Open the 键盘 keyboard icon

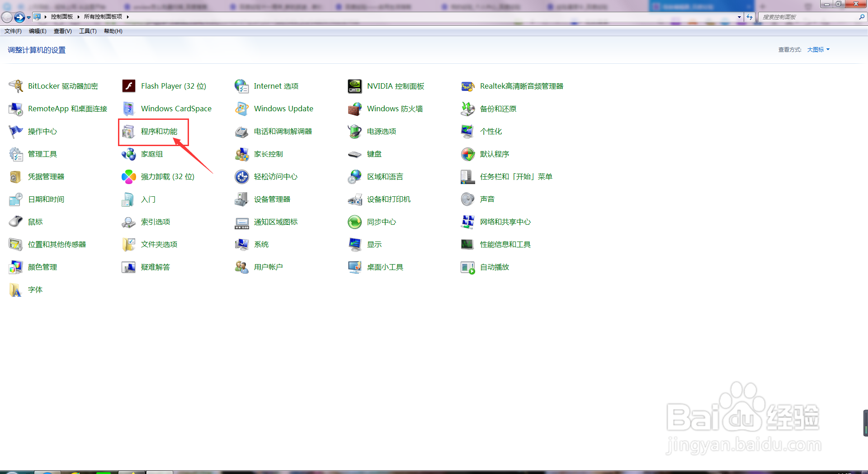355,154
